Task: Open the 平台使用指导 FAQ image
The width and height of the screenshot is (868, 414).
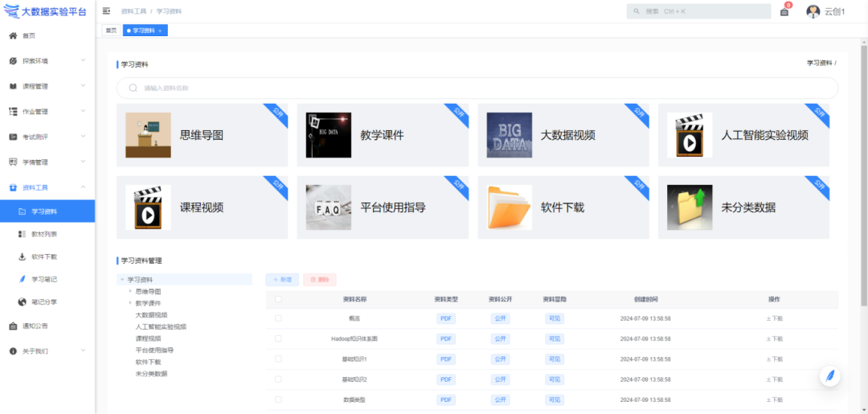Action: [328, 207]
